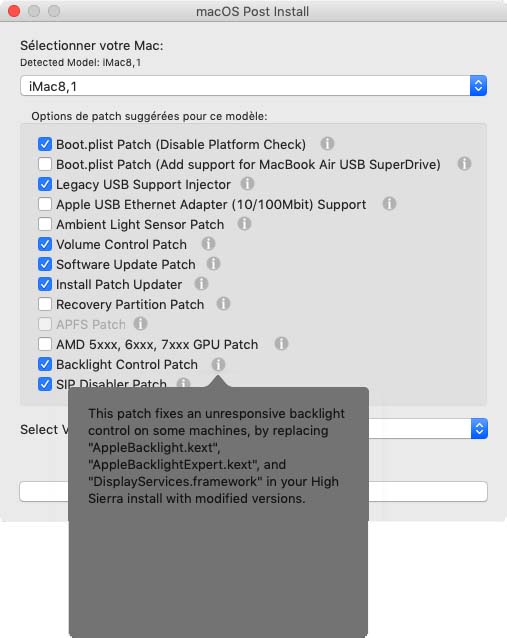The image size is (507, 638).
Task: Open Volume Control Patch info icon
Action: (x=208, y=244)
